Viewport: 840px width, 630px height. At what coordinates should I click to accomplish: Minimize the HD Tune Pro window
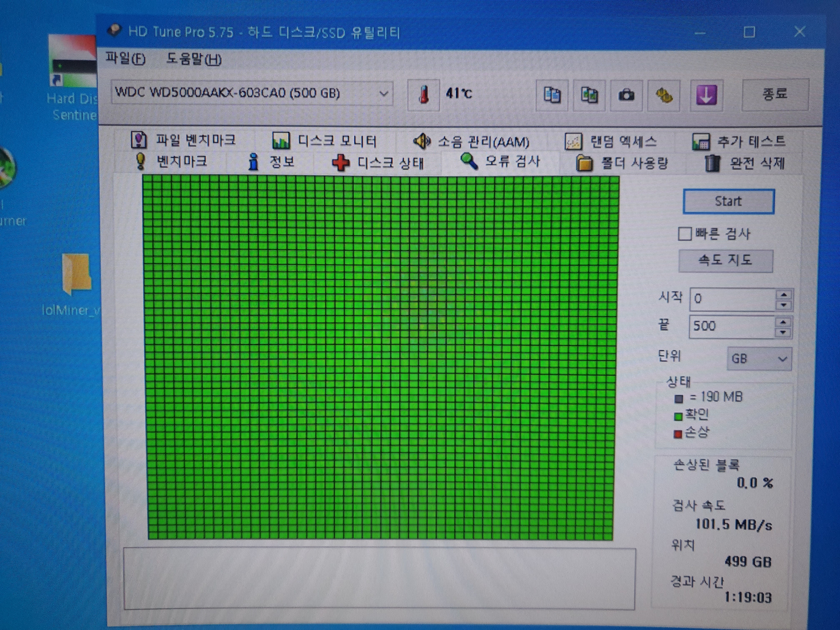700,33
